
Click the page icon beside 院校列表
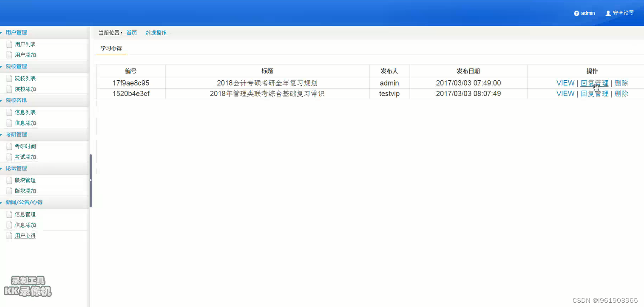9,78
